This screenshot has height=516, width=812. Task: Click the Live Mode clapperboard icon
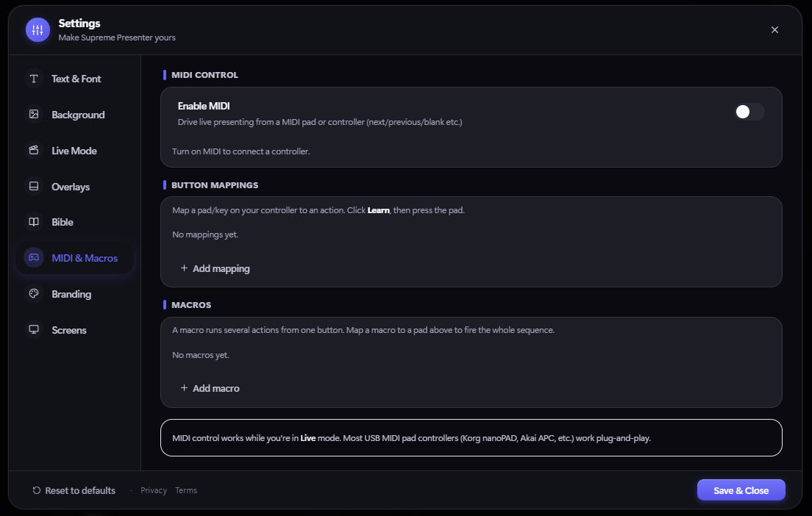34,150
